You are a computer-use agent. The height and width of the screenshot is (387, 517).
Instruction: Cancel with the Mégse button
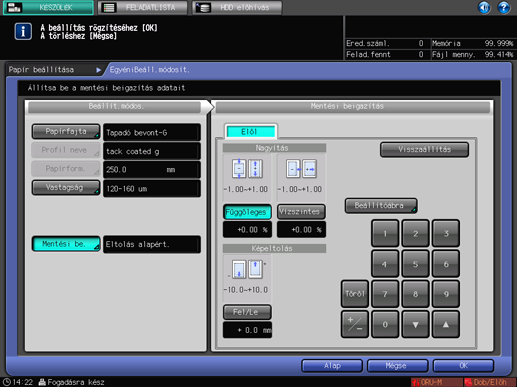click(397, 366)
